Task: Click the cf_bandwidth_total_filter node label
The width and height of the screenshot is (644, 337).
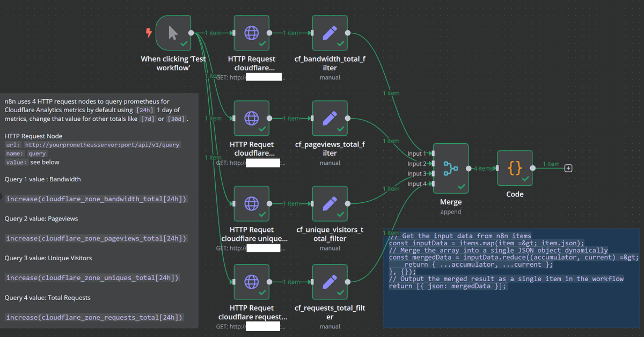Action: coord(330,63)
